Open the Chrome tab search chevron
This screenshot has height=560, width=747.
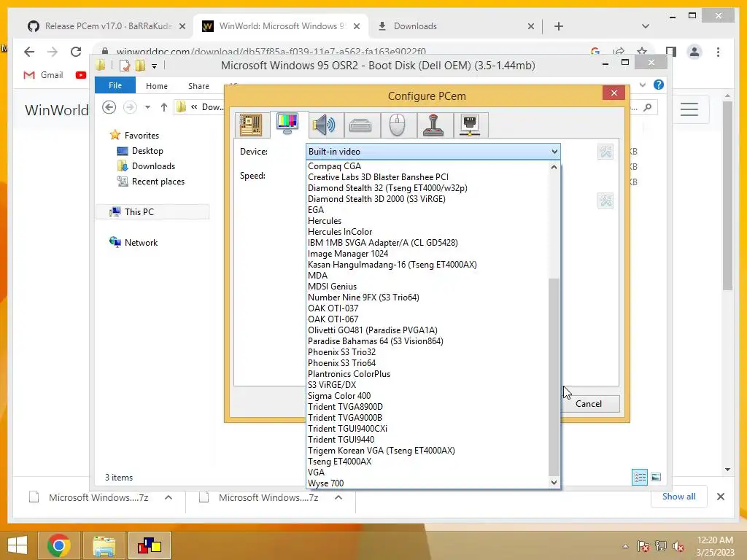(646, 26)
